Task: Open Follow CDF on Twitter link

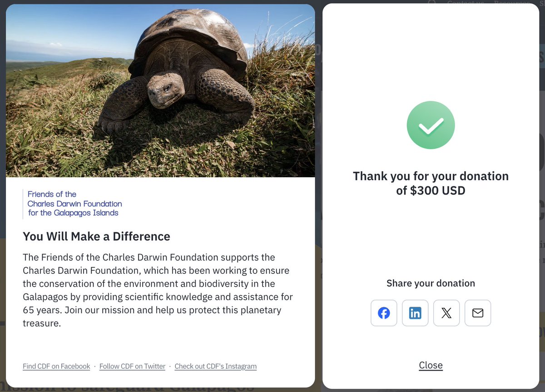Action: 132,366
